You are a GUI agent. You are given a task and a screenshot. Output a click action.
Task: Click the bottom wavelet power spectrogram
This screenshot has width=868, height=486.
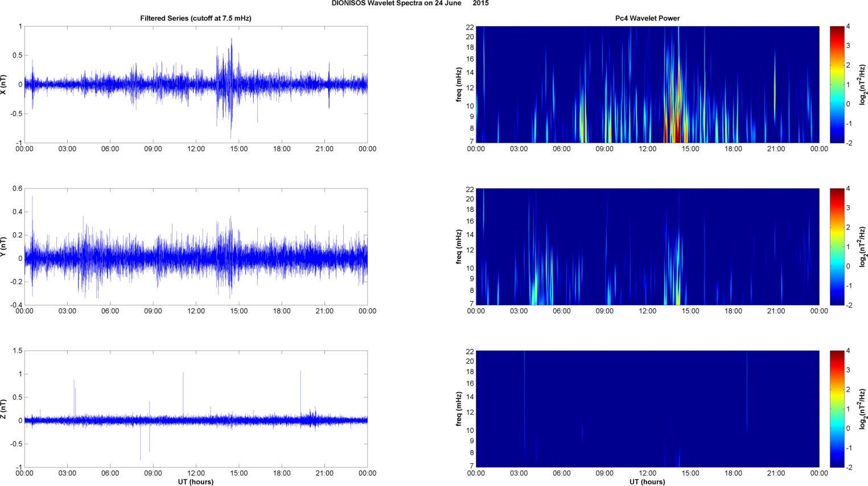click(647, 409)
